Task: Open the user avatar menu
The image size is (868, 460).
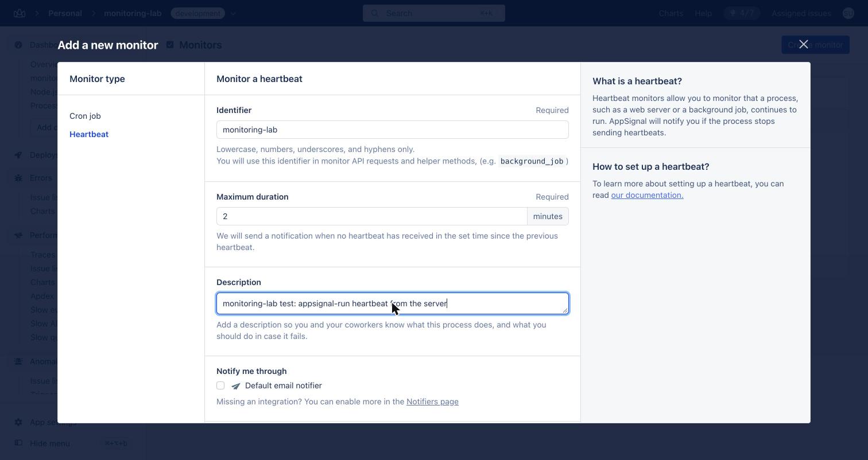Action: [x=848, y=13]
